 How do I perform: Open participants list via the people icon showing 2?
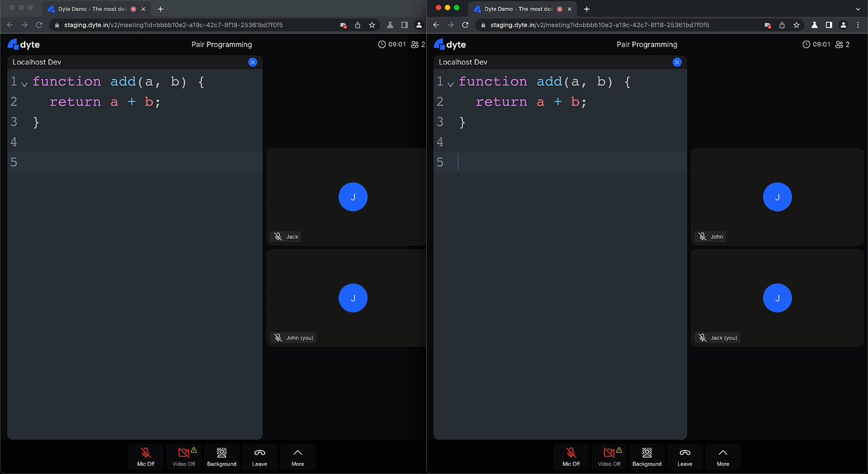coord(416,44)
